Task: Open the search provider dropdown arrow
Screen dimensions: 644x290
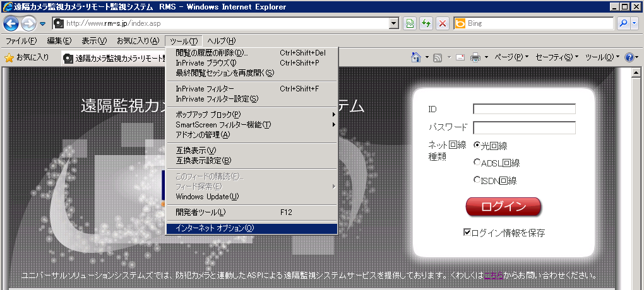Action: click(x=635, y=23)
